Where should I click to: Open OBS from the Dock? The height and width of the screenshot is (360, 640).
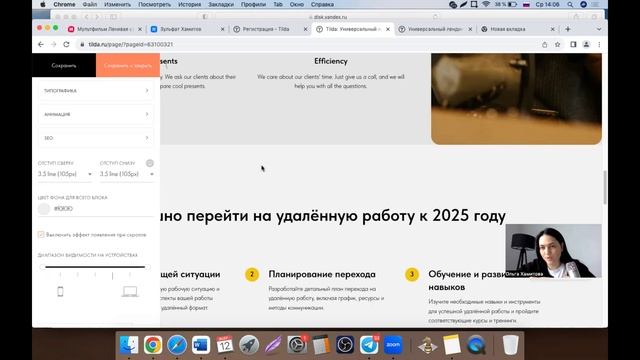coord(345,345)
